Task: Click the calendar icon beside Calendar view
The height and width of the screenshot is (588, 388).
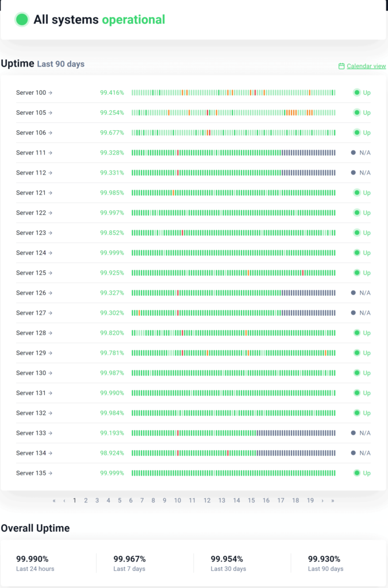Action: click(341, 67)
